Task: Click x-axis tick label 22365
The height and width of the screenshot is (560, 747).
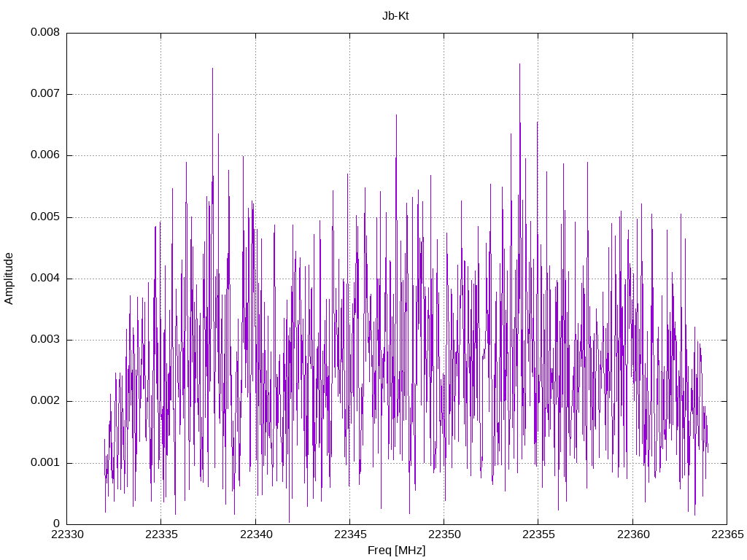Action: 727,534
